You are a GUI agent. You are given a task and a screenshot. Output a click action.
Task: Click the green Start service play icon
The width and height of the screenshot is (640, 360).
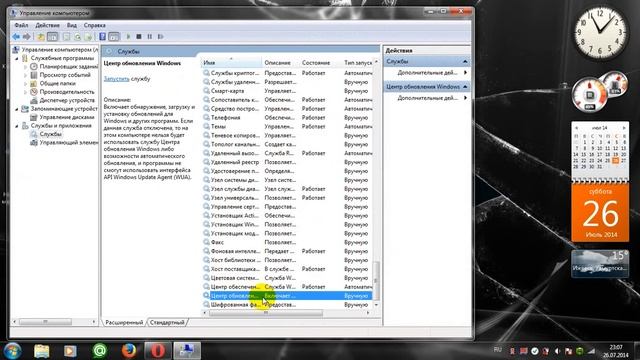[x=128, y=37]
